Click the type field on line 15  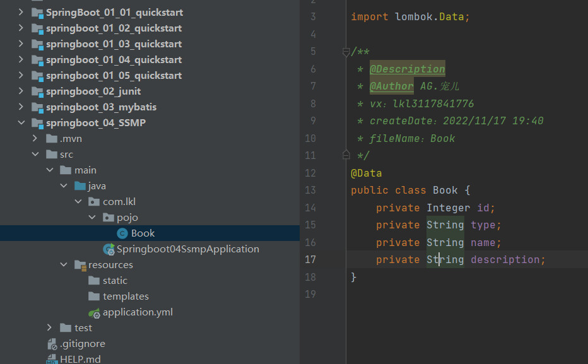tap(483, 225)
